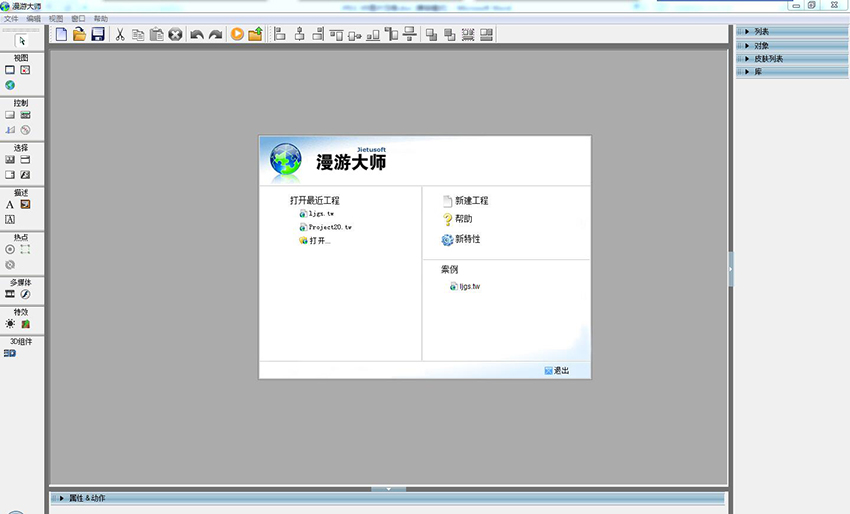
Task: Expand the 皮肤列表 panel
Action: [767, 58]
